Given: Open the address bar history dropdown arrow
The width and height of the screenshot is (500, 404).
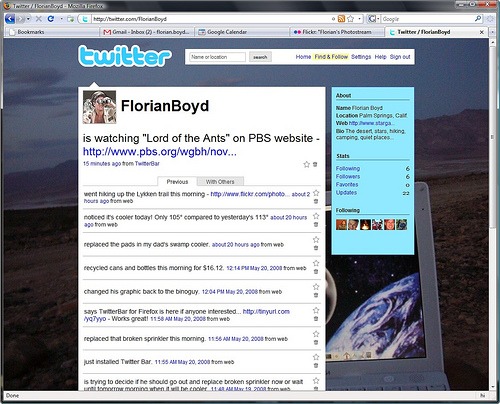Looking at the screenshot, I should [x=359, y=19].
